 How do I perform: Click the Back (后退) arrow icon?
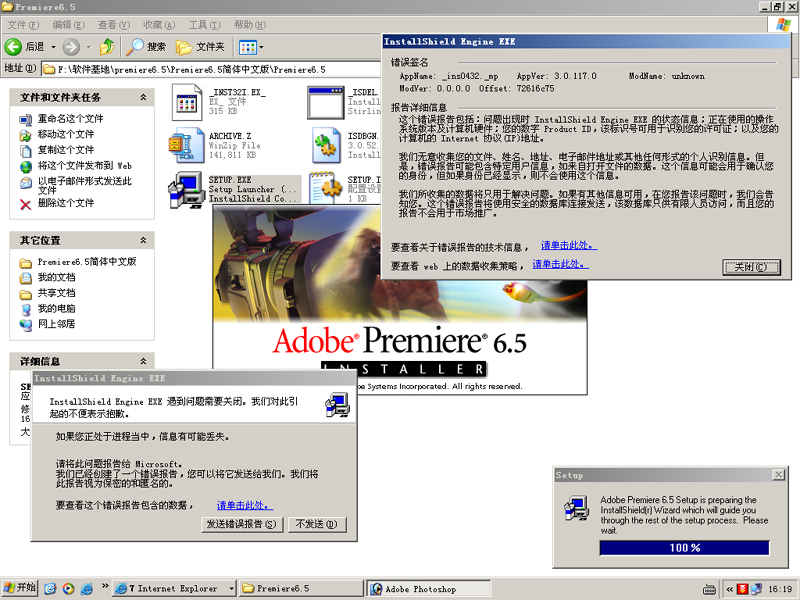[13, 47]
